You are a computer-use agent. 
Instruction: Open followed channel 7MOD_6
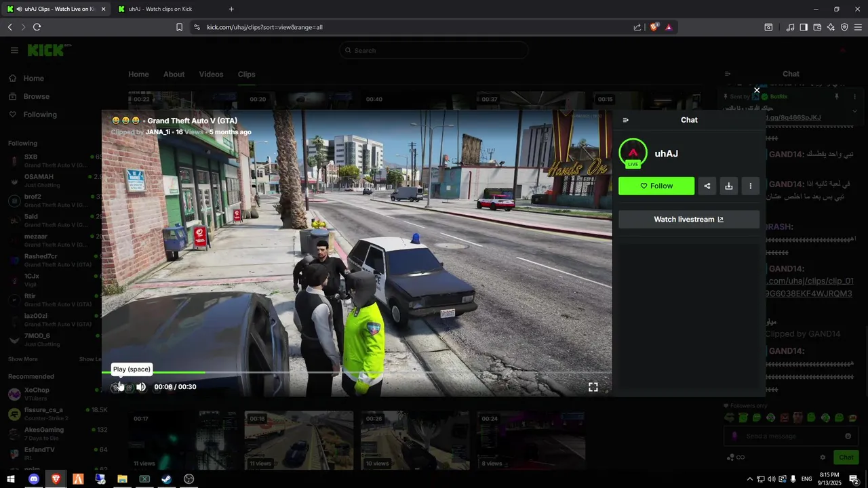coord(53,340)
